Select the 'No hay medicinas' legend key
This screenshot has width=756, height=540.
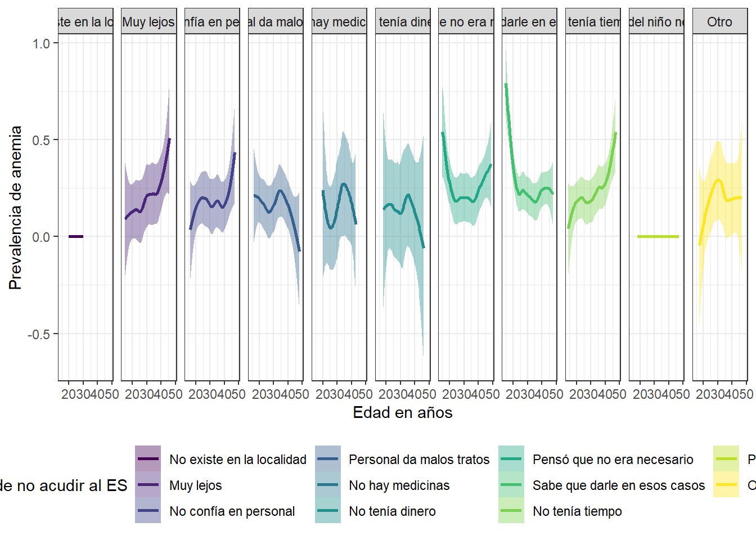pos(328,485)
